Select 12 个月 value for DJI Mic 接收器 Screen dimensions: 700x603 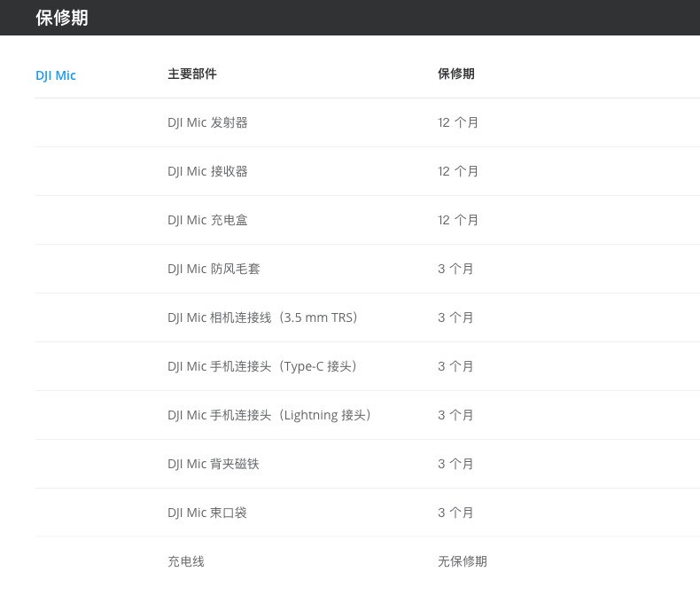click(x=458, y=171)
